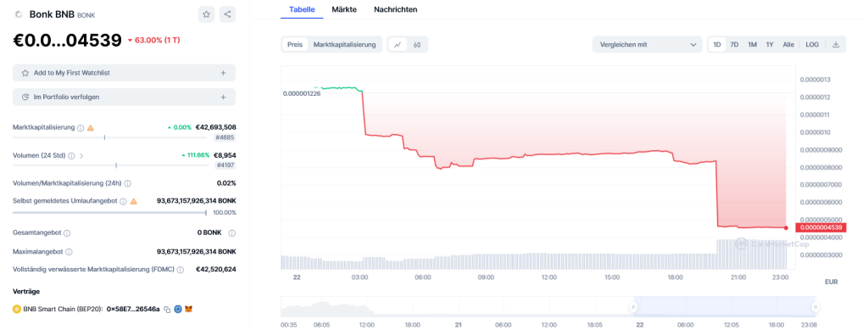Star Bonk BNB as a favorite
The width and height of the screenshot is (868, 330).
tap(207, 14)
